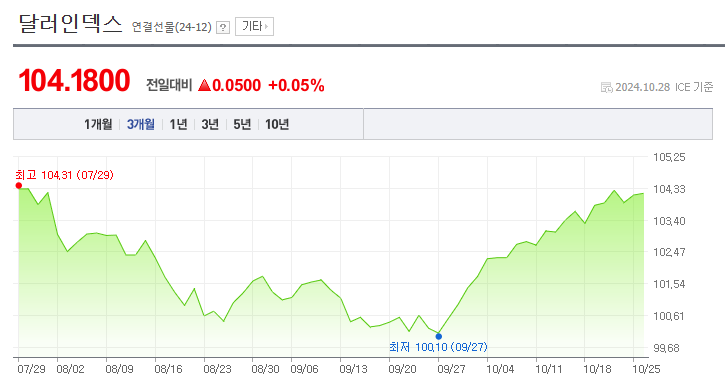Click the 101.54 y-axis label
This screenshot has height=391, width=725.
(669, 284)
